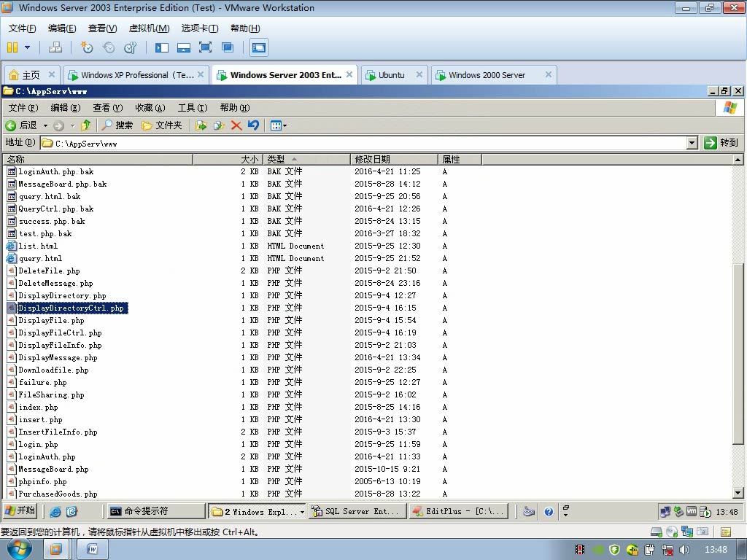Open the back history dropdown arrow
The height and width of the screenshot is (560, 747).
point(46,125)
